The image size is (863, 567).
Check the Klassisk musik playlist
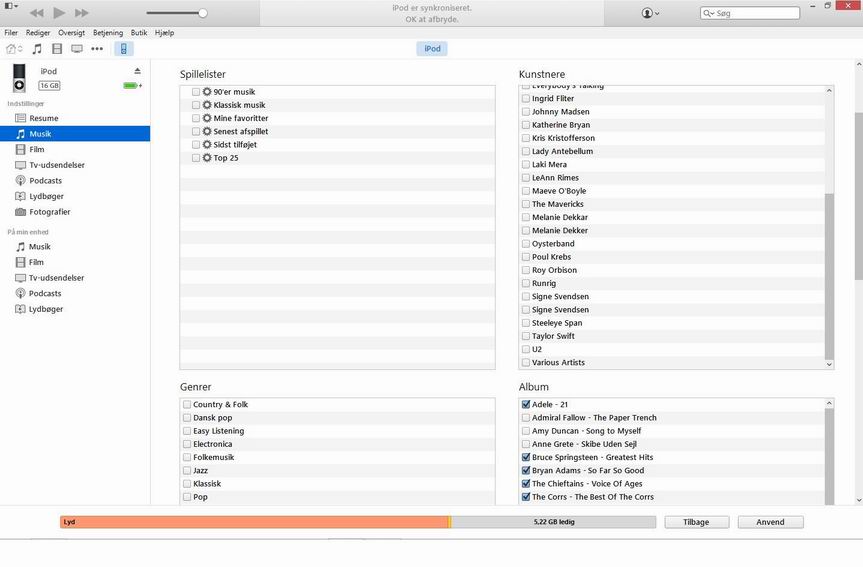pyautogui.click(x=196, y=105)
